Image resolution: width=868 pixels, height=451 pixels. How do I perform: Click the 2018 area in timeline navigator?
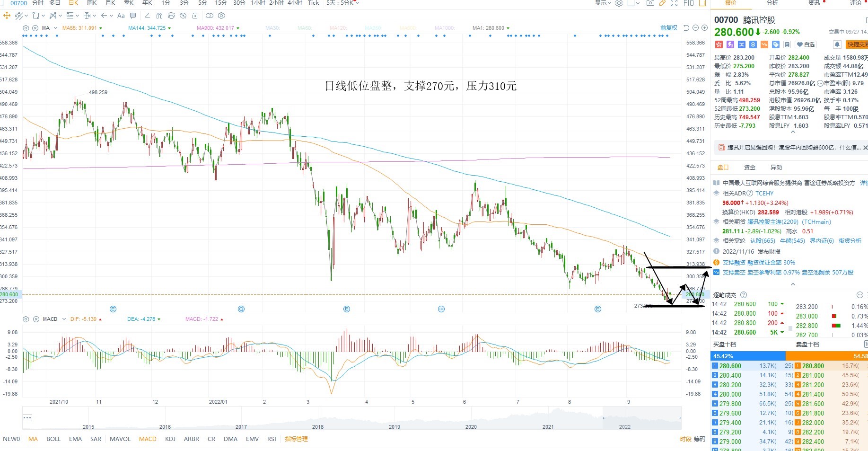318,426
